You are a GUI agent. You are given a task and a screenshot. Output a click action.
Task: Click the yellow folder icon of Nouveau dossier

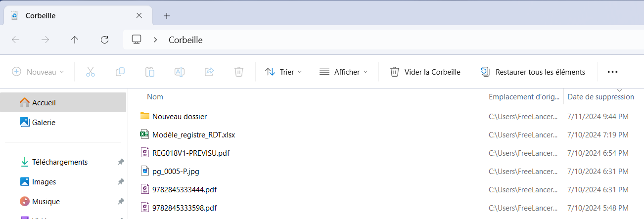(145, 116)
